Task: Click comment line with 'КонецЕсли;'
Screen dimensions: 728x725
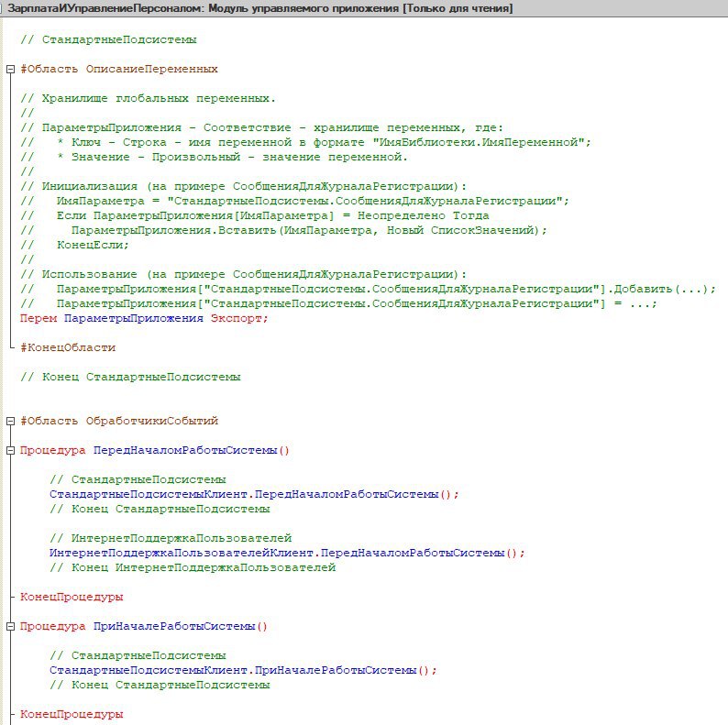Action: 74,245
